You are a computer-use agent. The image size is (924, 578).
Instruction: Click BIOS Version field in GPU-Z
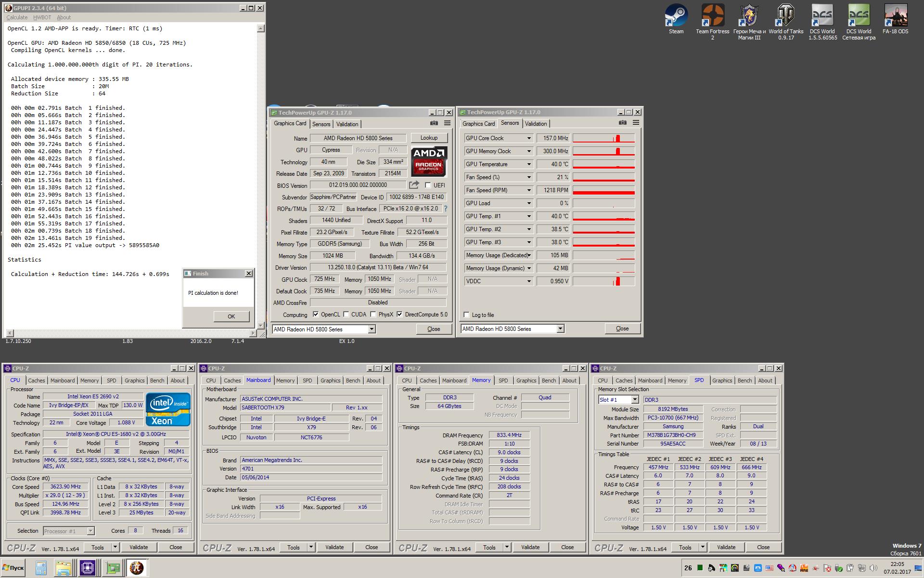point(359,185)
